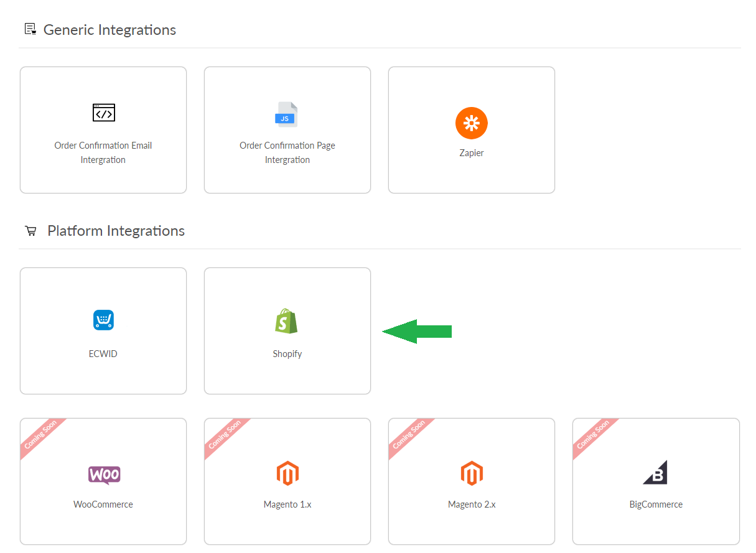Select the BigCommerce label text

[x=656, y=504]
